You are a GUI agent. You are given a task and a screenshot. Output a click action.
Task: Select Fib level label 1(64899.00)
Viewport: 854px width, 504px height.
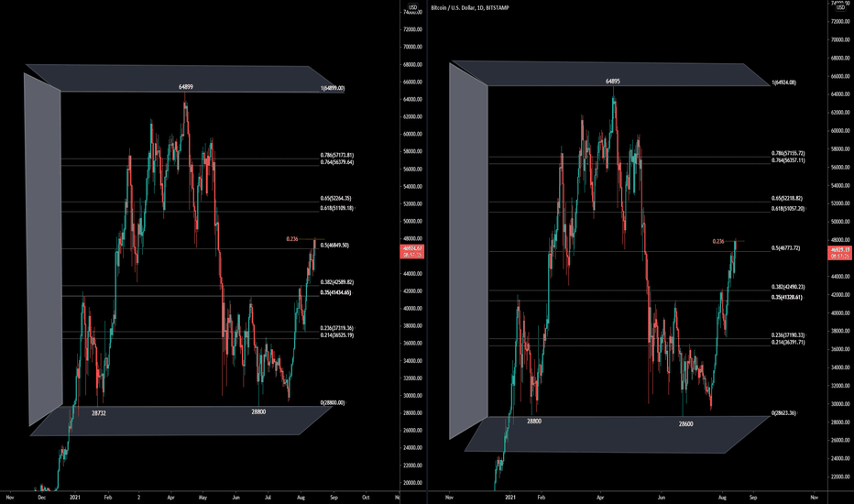[333, 88]
